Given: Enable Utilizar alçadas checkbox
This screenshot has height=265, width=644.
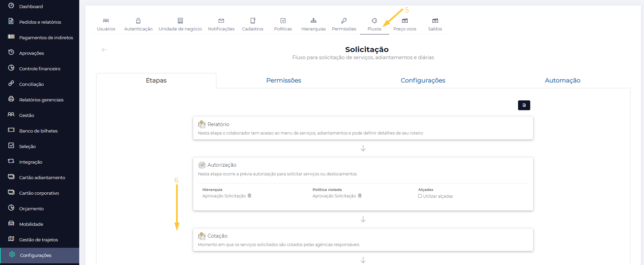Looking at the screenshot, I should (420, 196).
